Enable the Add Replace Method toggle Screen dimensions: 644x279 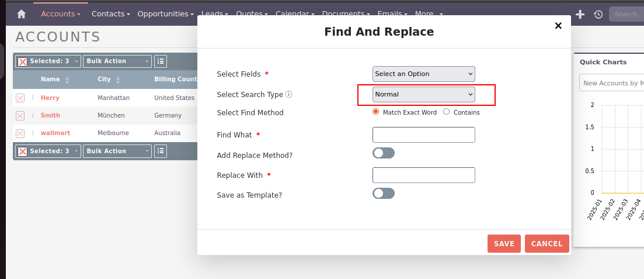coord(384,153)
